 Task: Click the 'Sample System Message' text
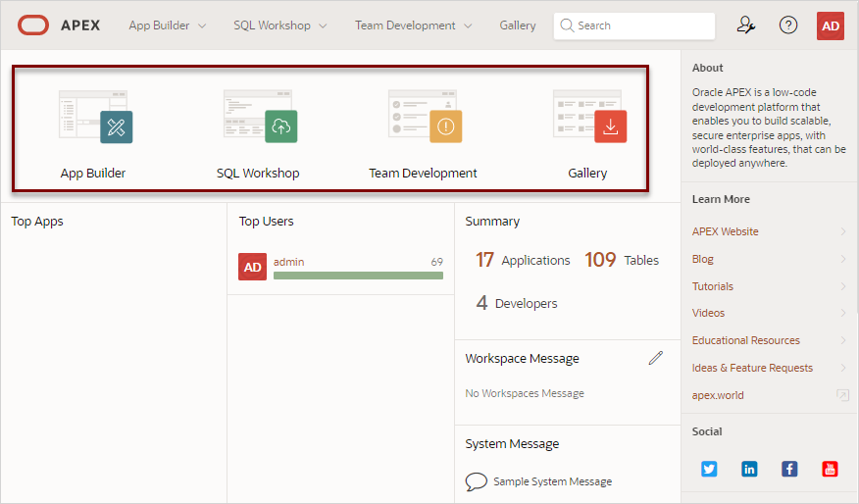coord(552,481)
